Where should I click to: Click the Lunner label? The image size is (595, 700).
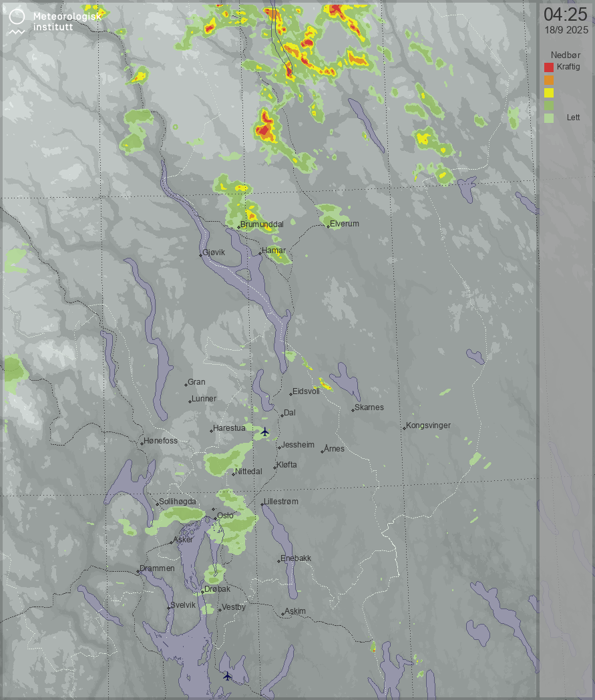point(204,399)
